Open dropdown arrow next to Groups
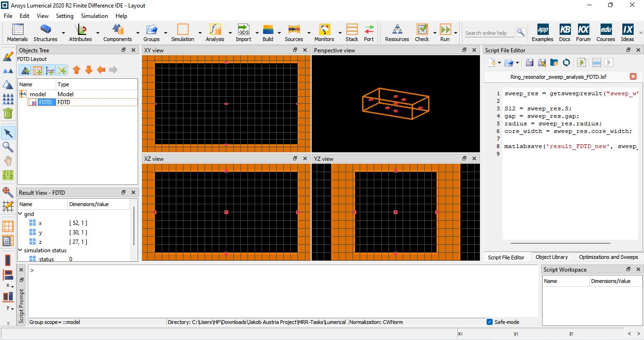This screenshot has height=340, width=644. pos(165,33)
